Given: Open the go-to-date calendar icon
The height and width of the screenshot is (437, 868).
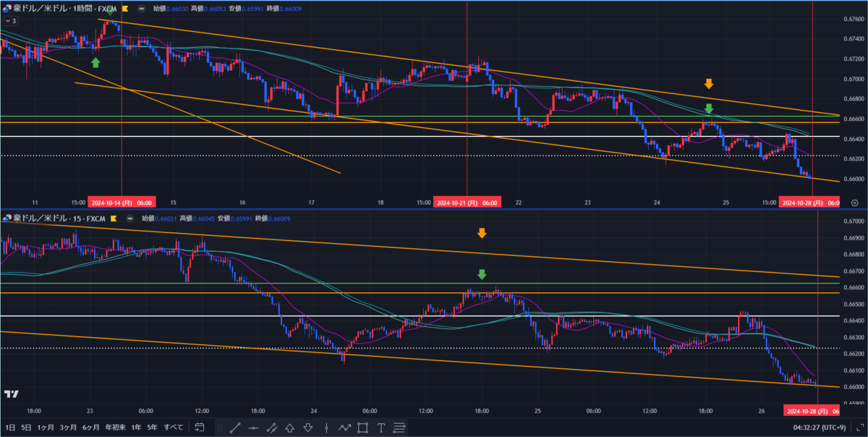Looking at the screenshot, I should point(200,428).
